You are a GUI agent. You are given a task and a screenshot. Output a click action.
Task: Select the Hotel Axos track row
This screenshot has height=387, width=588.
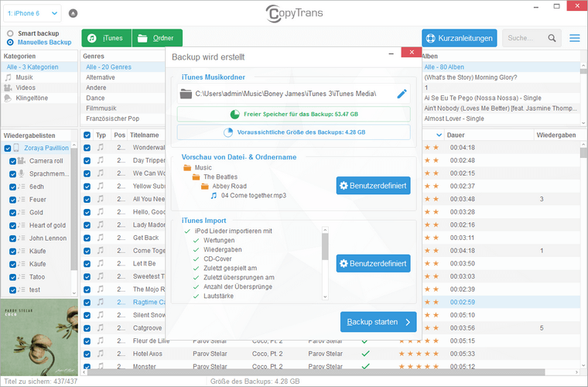[332, 354]
